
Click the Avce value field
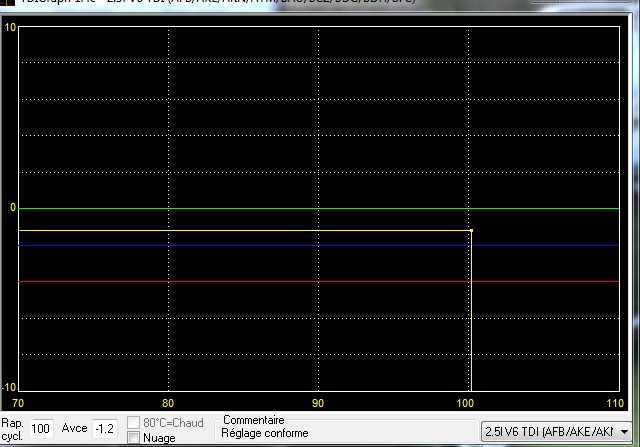click(x=105, y=429)
